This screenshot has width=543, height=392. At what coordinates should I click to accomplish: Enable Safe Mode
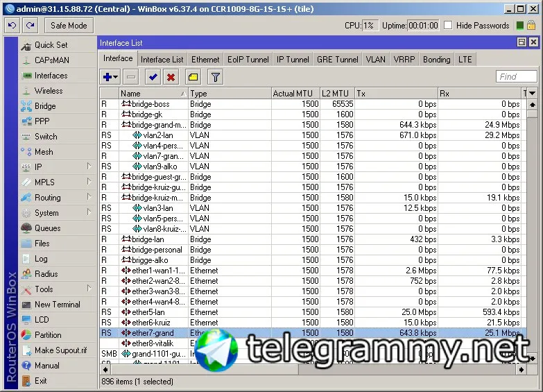tap(69, 25)
